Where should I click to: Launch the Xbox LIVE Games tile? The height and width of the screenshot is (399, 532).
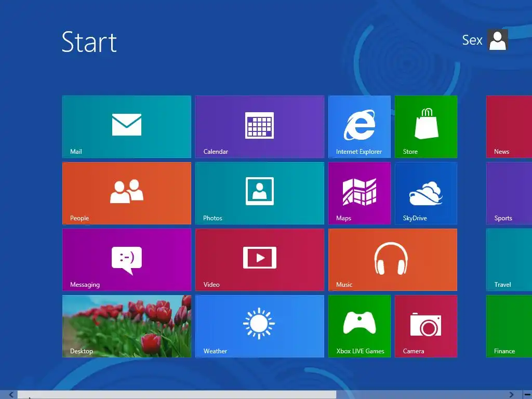tap(360, 326)
